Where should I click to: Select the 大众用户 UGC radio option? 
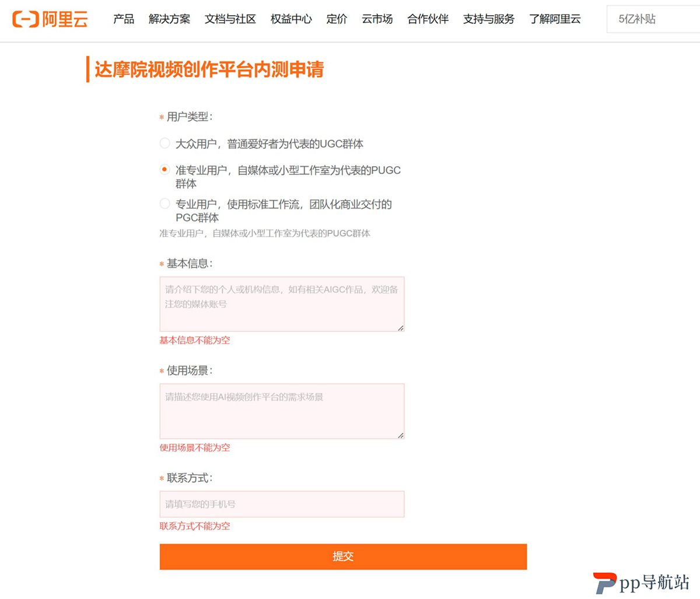pyautogui.click(x=164, y=143)
